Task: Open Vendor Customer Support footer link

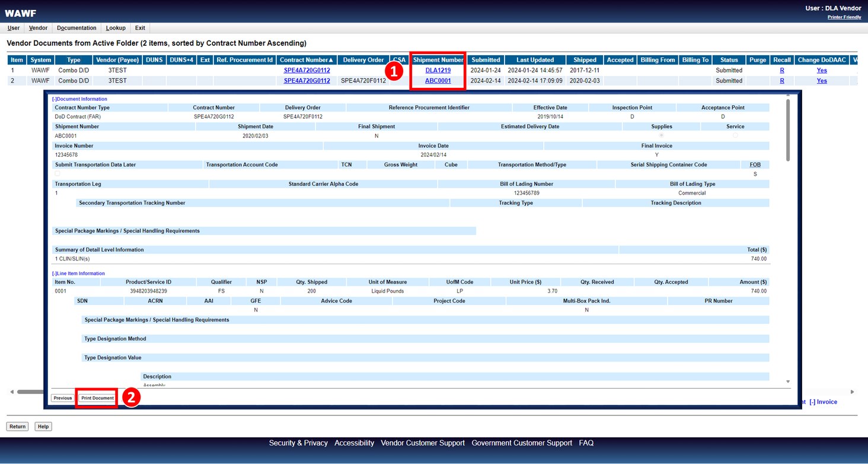Action: tap(423, 443)
